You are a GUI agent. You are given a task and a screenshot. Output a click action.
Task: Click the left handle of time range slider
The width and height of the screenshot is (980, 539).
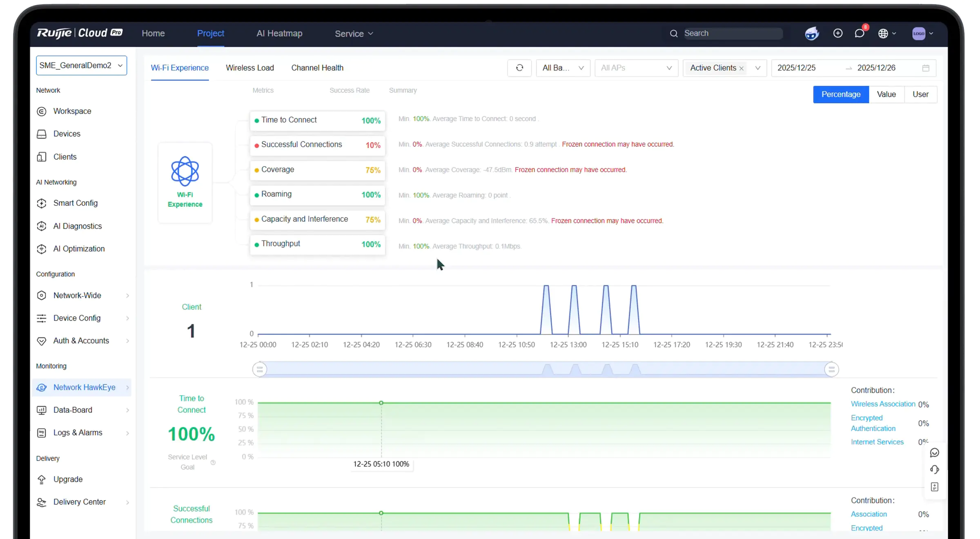pos(260,370)
